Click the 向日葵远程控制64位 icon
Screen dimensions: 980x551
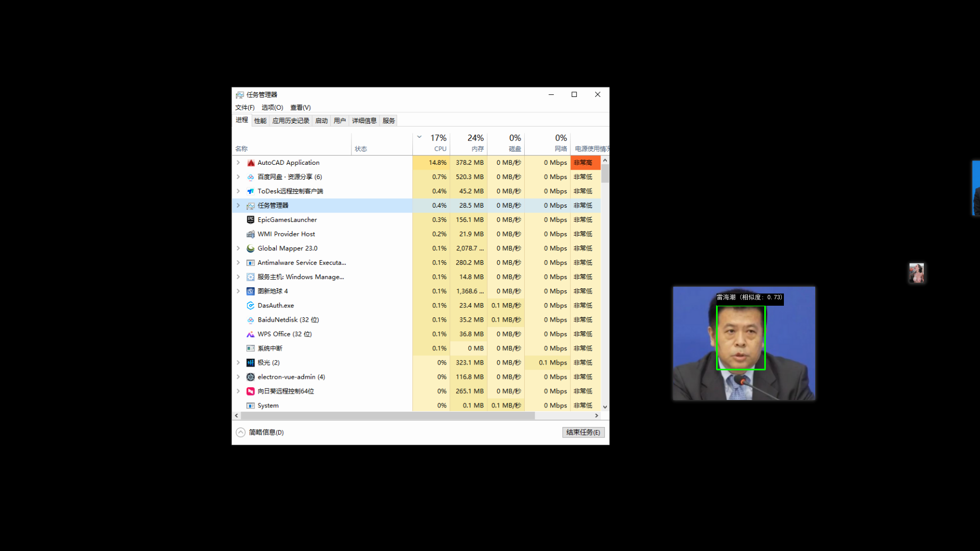click(251, 392)
